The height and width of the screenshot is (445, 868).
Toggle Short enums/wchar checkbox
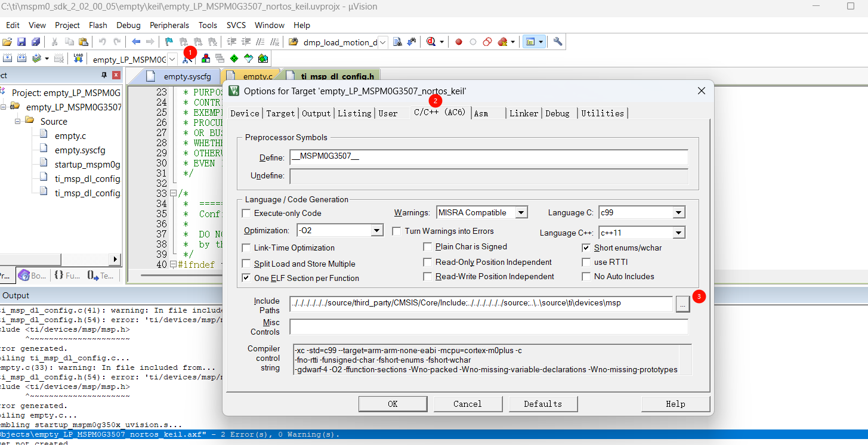point(586,248)
